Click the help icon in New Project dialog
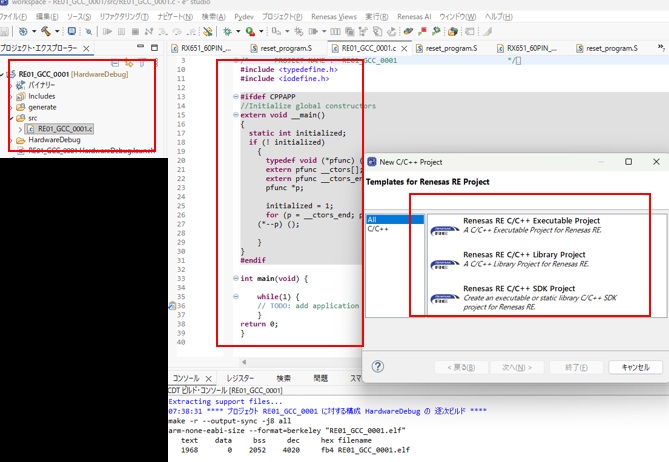 378,367
